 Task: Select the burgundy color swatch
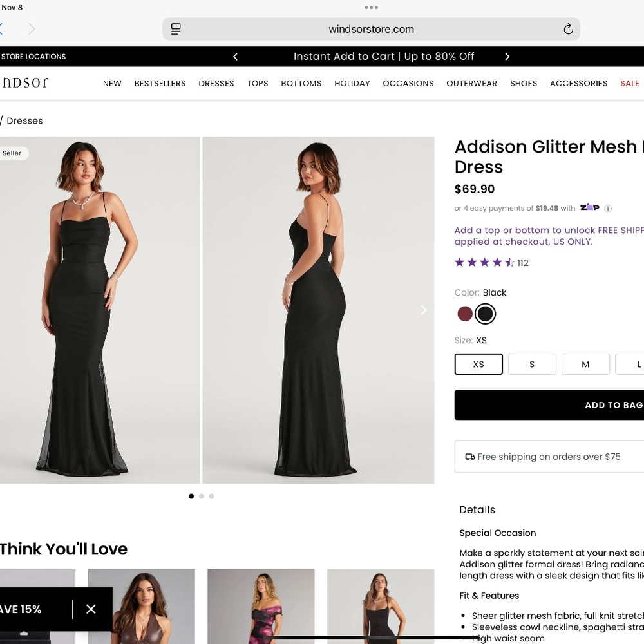(x=464, y=314)
